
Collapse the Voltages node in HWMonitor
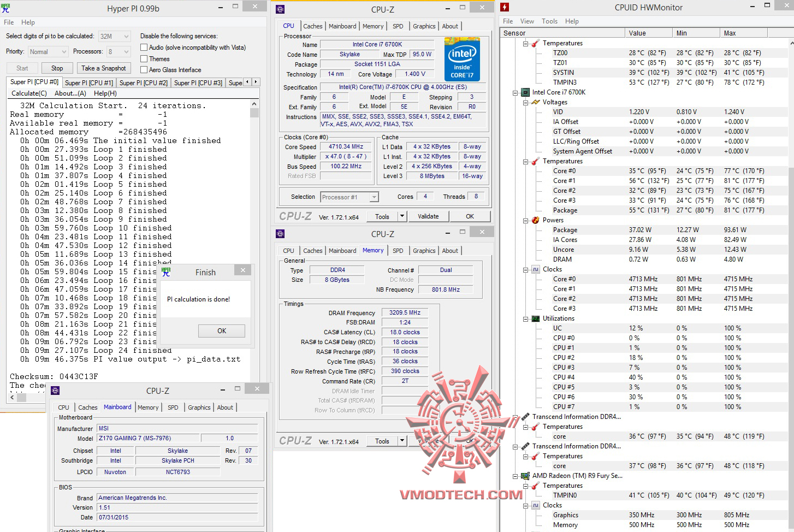pyautogui.click(x=525, y=102)
